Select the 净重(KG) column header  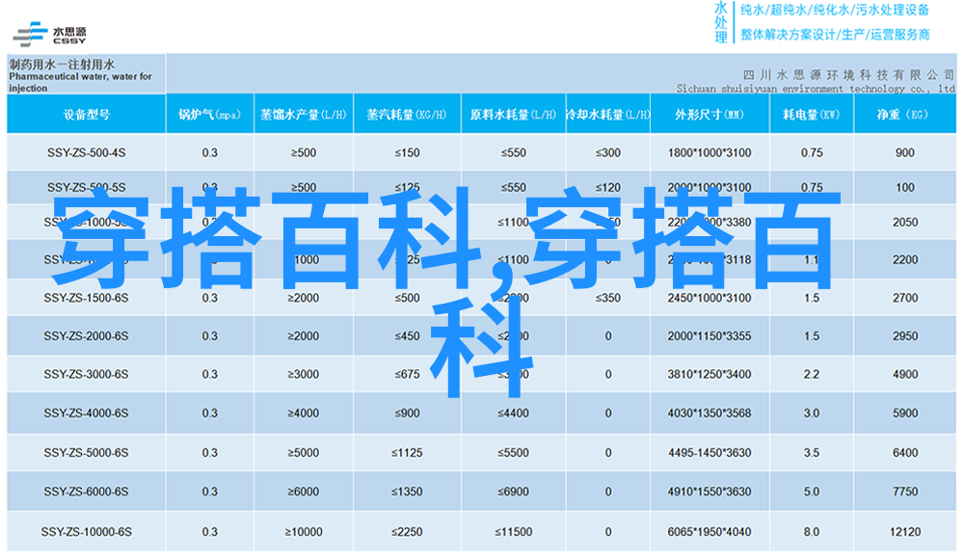tap(905, 115)
